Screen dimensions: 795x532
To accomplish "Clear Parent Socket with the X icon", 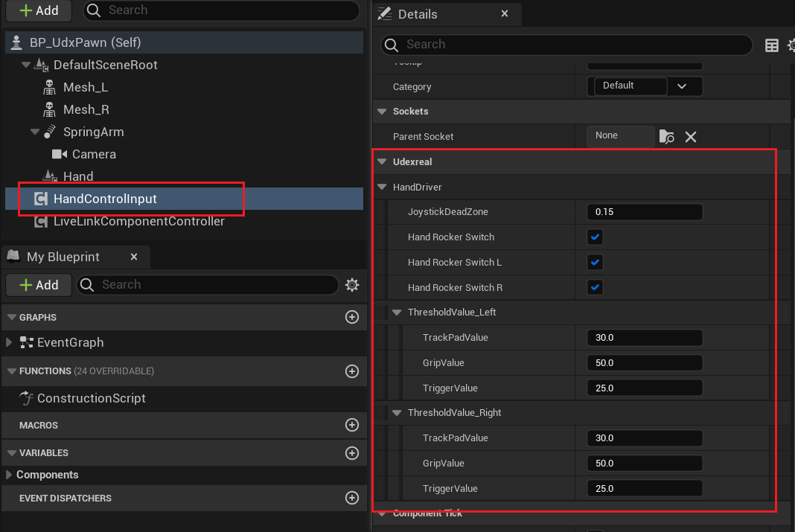I will click(x=691, y=137).
